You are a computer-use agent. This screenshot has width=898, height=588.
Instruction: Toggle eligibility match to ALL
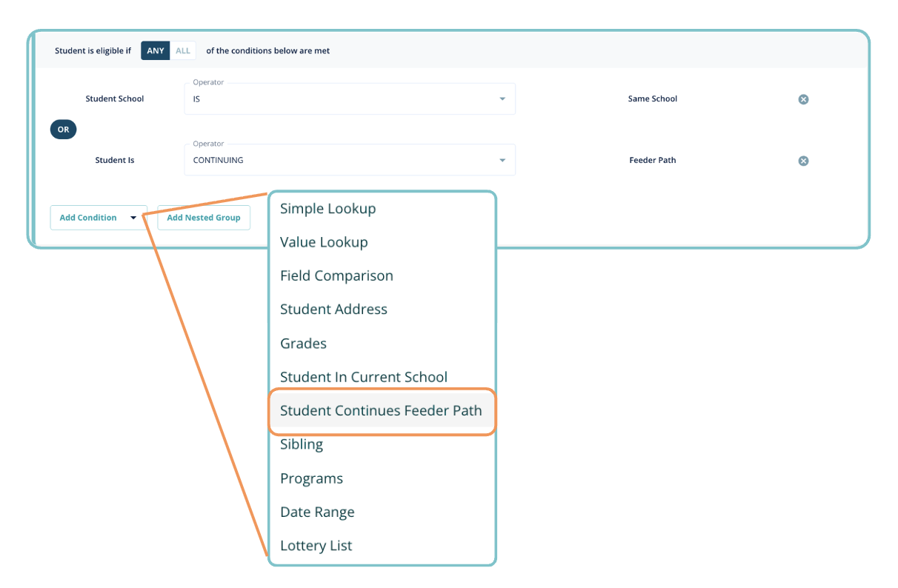click(183, 51)
